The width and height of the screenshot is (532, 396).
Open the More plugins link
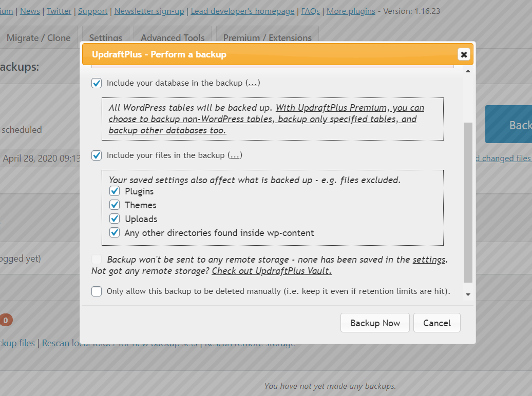coord(351,11)
